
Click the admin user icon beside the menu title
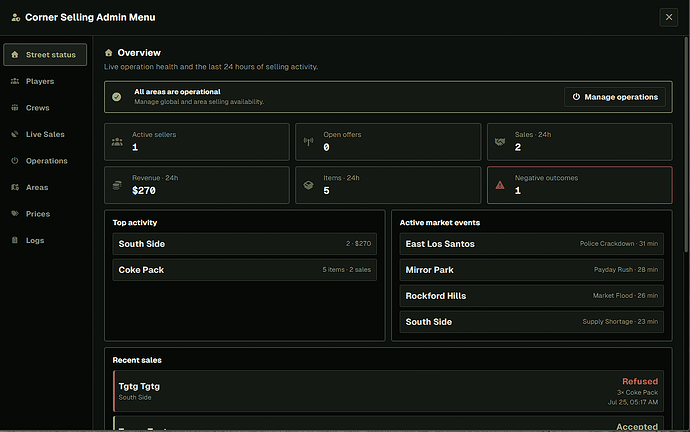(15, 18)
